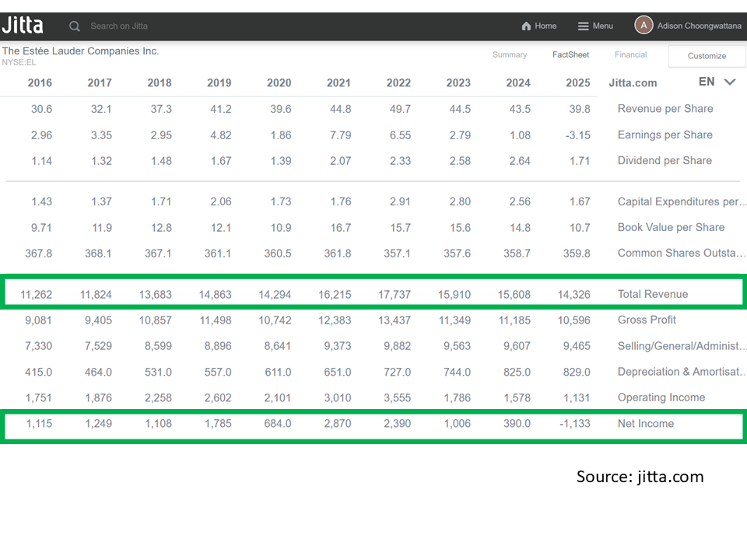The height and width of the screenshot is (560, 747).
Task: Click the Jitta.com column header
Action: point(633,83)
